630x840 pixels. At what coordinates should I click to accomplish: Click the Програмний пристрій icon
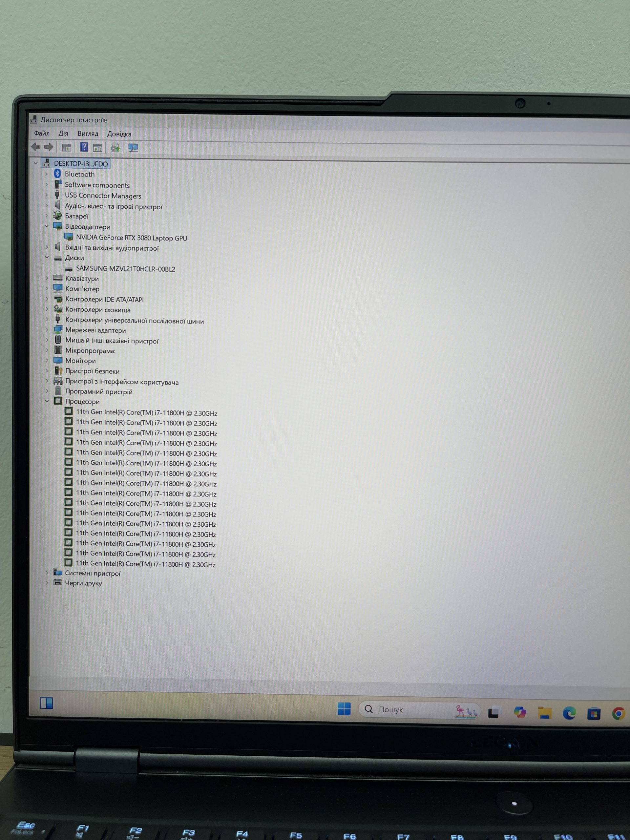click(x=58, y=390)
